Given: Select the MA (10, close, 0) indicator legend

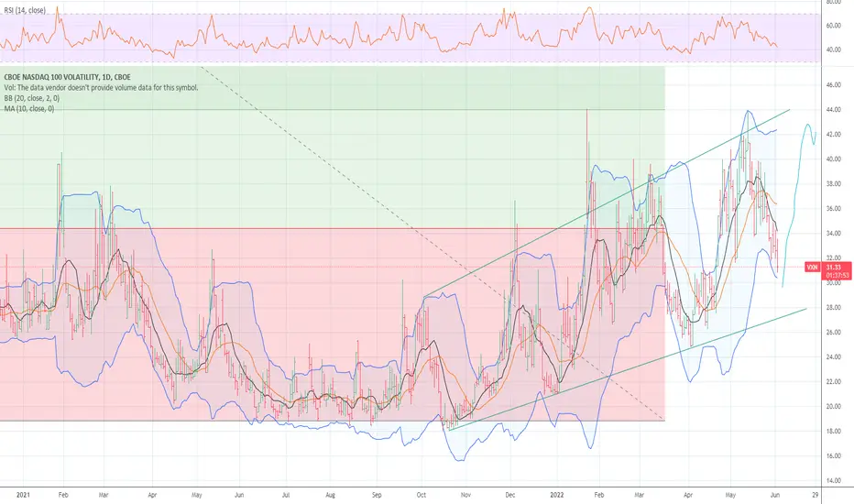Looking at the screenshot, I should 29,109.
